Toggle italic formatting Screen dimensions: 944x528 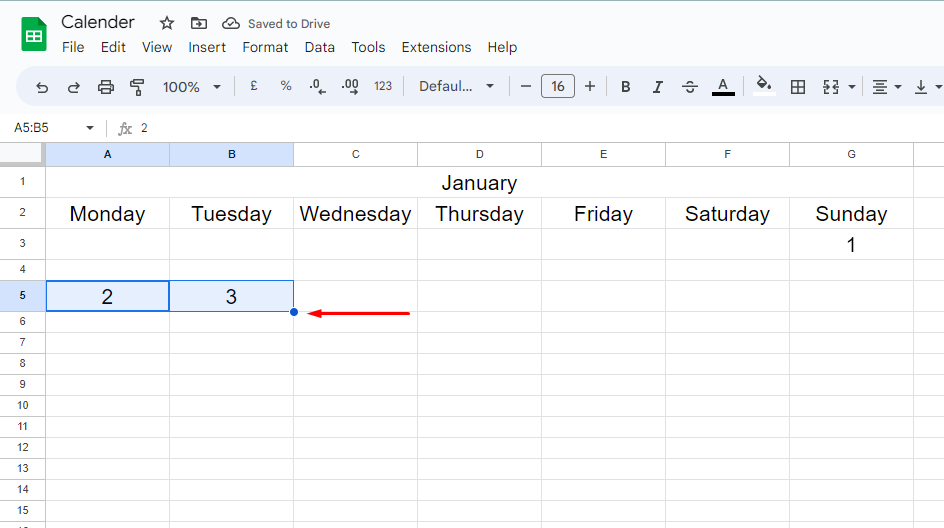(x=658, y=87)
